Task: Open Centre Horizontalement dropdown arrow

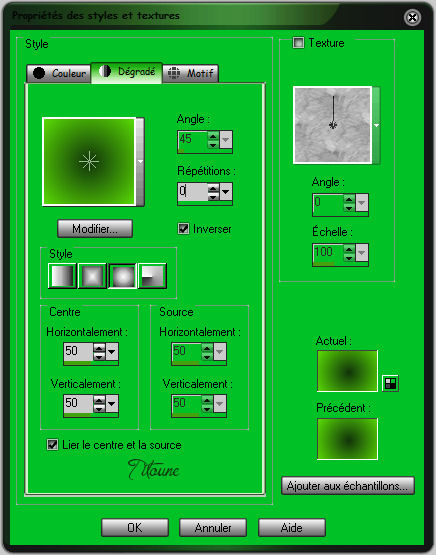Action: [x=112, y=351]
